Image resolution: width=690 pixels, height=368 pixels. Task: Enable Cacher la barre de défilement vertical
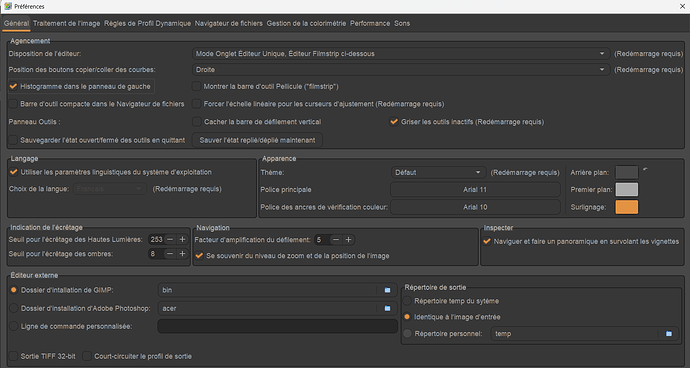tap(196, 121)
